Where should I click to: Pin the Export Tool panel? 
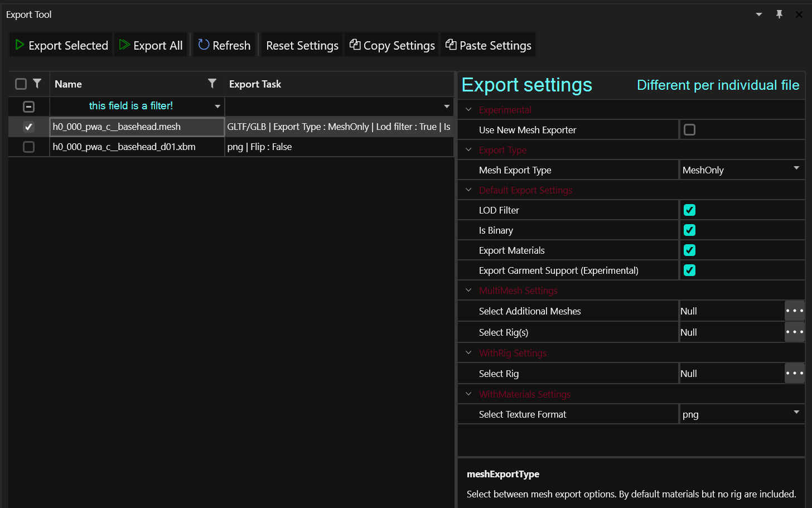779,14
